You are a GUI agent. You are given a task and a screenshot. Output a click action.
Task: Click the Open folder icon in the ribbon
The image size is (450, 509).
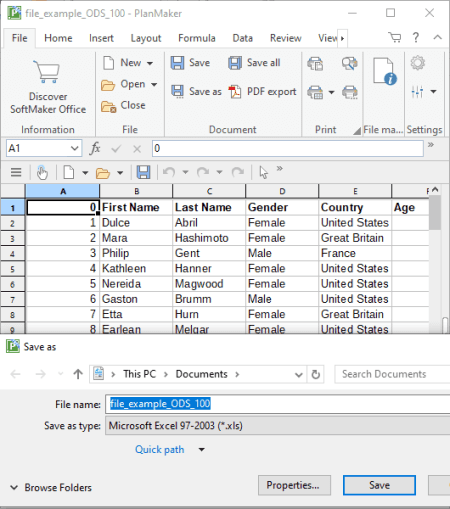point(108,85)
